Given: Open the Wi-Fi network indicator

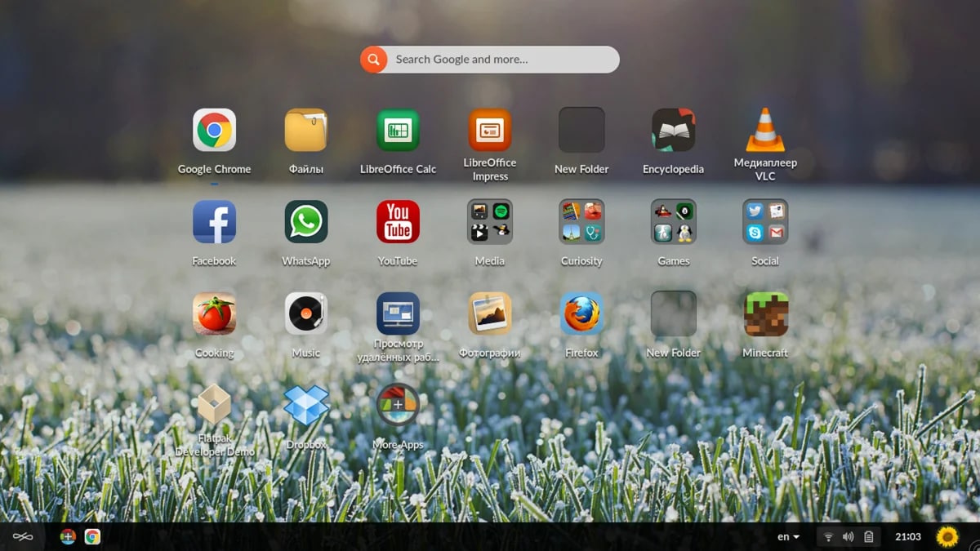Looking at the screenshot, I should [828, 536].
